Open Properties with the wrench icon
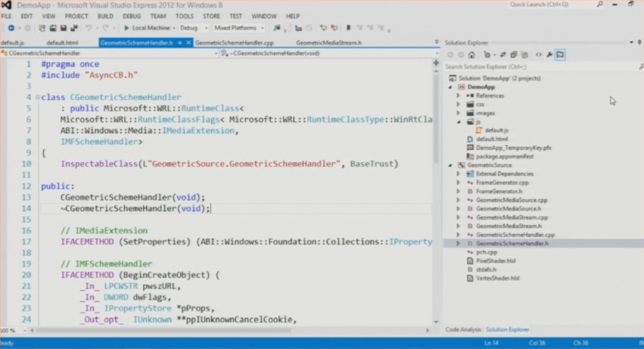Image resolution: width=644 pixels, height=349 pixels. pyautogui.click(x=549, y=55)
